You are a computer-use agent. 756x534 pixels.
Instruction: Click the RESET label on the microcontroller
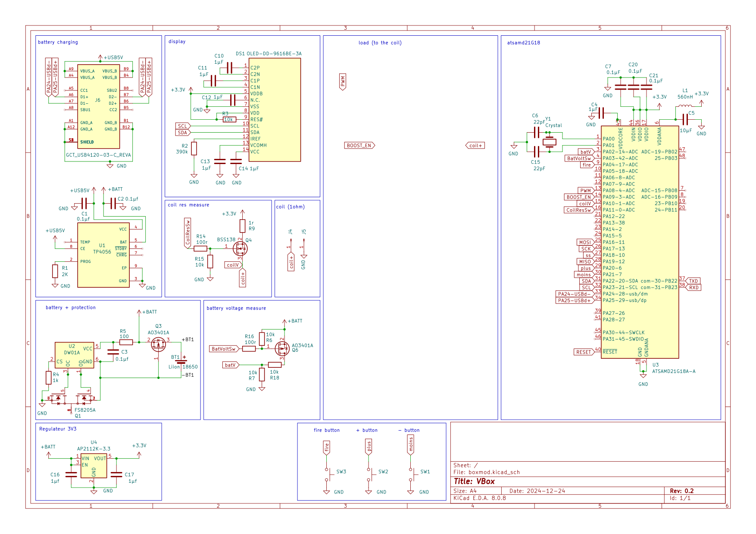pyautogui.click(x=584, y=352)
